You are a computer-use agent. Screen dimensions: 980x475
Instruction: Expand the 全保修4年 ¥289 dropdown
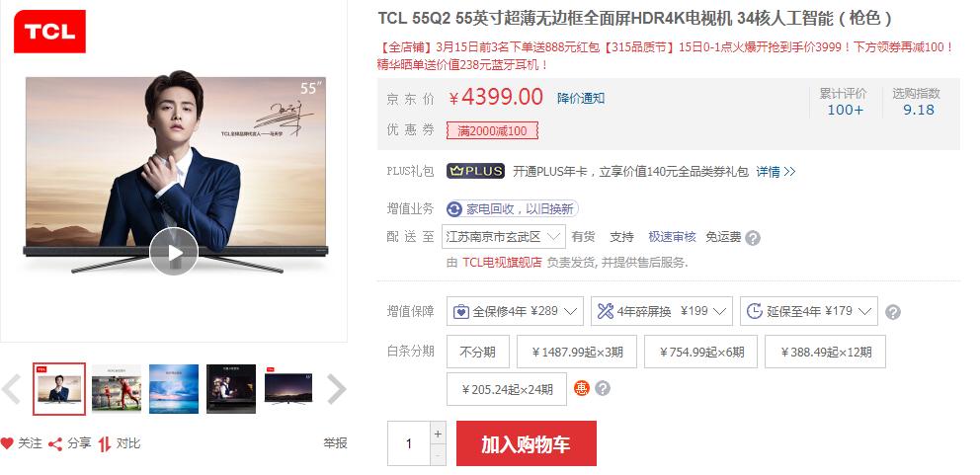click(x=515, y=311)
